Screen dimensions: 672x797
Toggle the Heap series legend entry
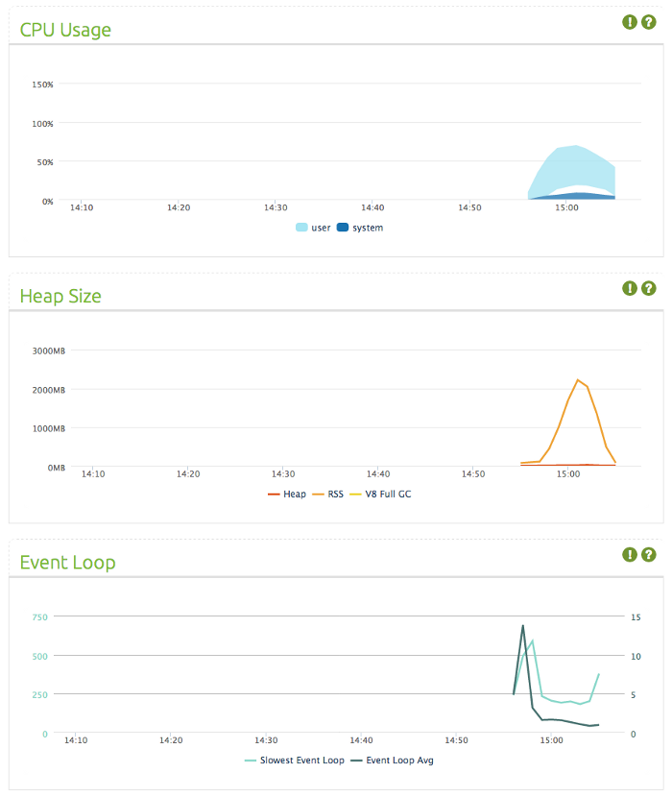click(x=287, y=495)
